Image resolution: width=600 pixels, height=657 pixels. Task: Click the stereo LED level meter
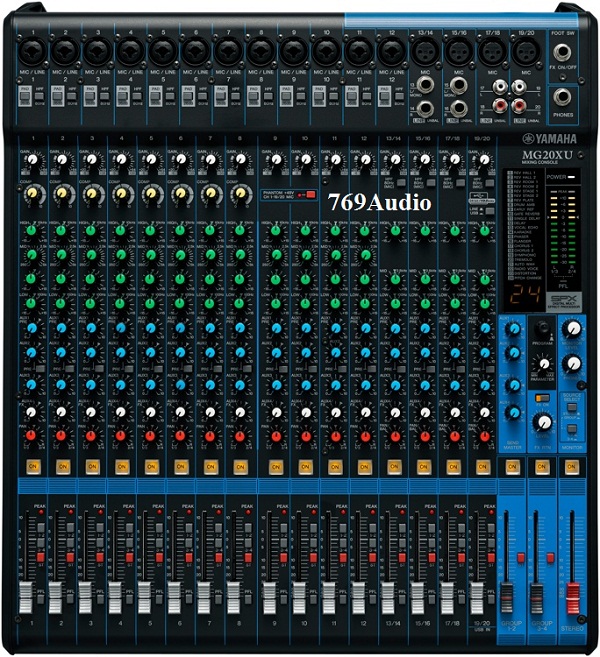pyautogui.click(x=563, y=226)
